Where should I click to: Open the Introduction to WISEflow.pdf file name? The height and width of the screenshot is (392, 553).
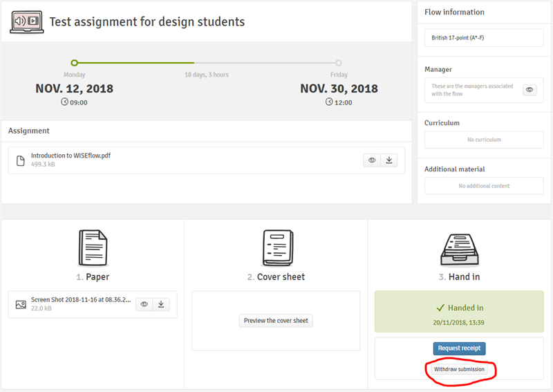[71, 156]
